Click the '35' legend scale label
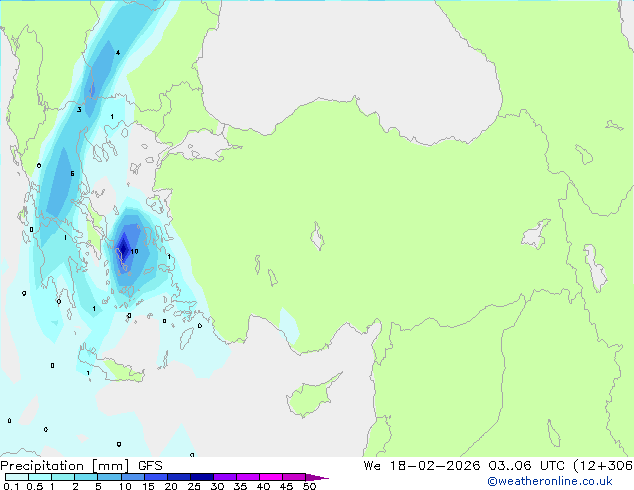The image size is (634, 490). click(240, 486)
